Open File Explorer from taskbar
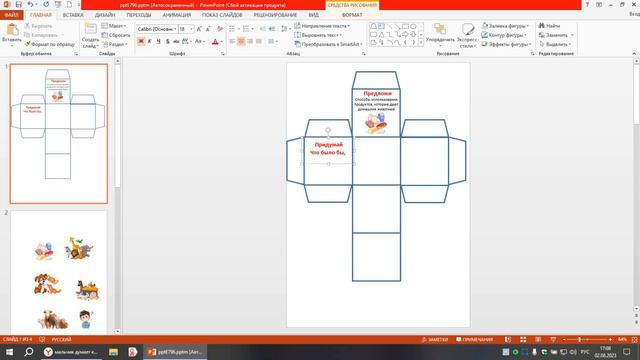This screenshot has width=640, height=360. point(113,351)
